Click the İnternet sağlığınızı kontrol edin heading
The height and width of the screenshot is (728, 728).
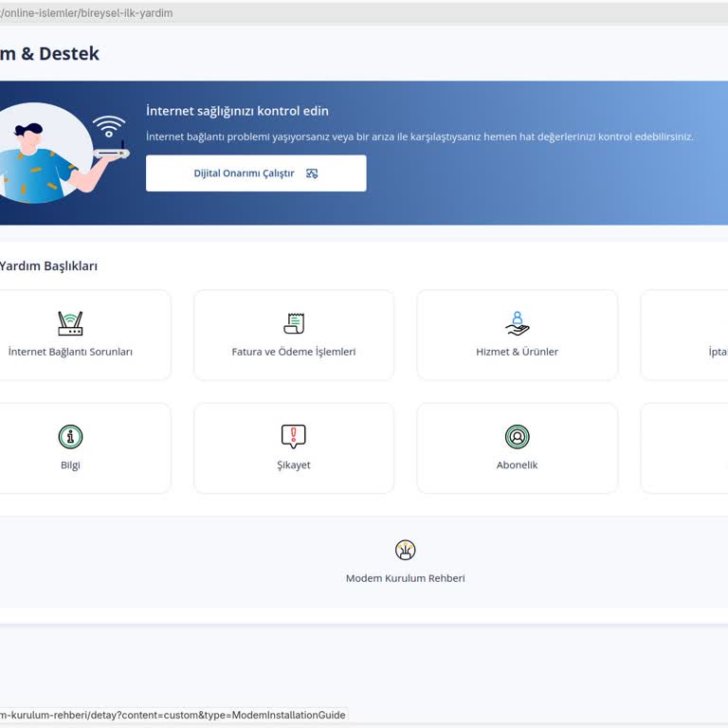pyautogui.click(x=237, y=111)
